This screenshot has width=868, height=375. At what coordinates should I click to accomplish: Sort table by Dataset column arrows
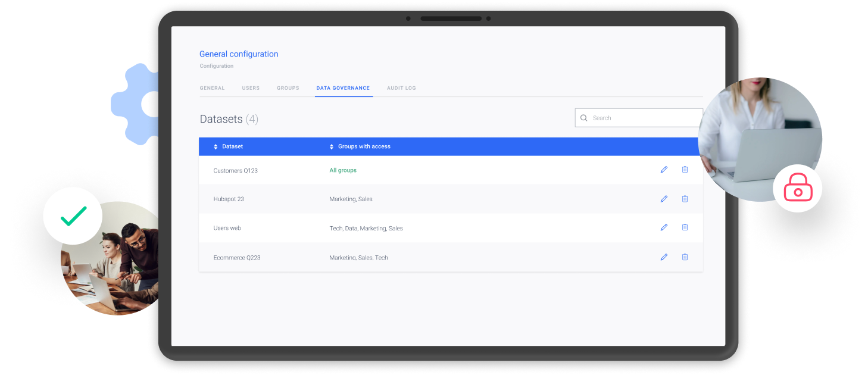pyautogui.click(x=216, y=146)
